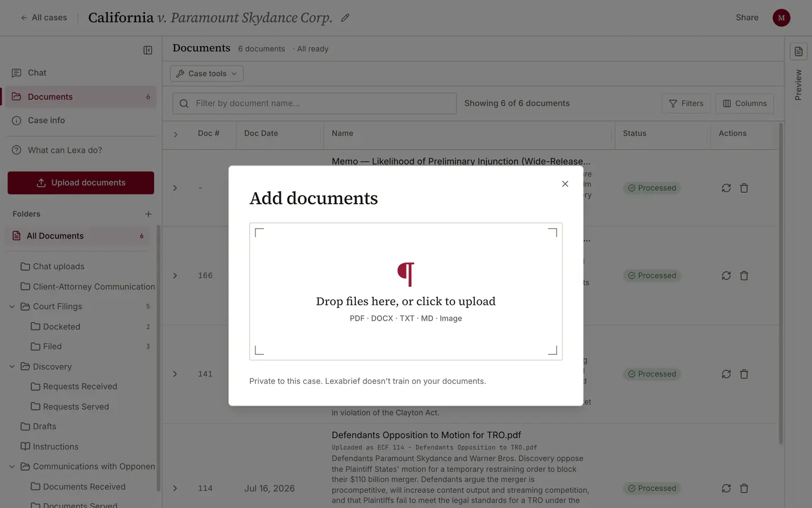Reprocess document 141 refresh icon
This screenshot has width=812, height=508.
click(x=726, y=374)
